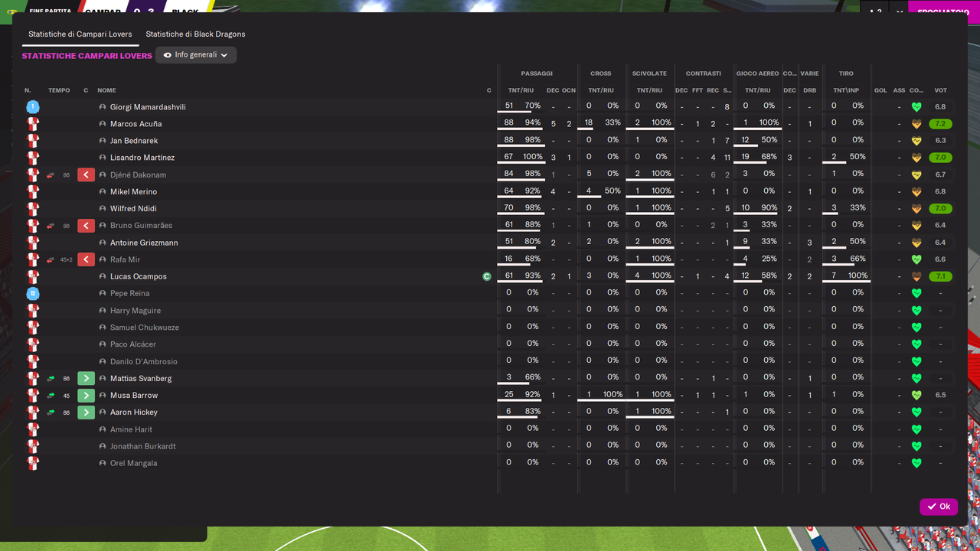Screen dimensions: 980x551
Task: Click Rafa Mir's red substituted-off arrow
Action: (87, 259)
